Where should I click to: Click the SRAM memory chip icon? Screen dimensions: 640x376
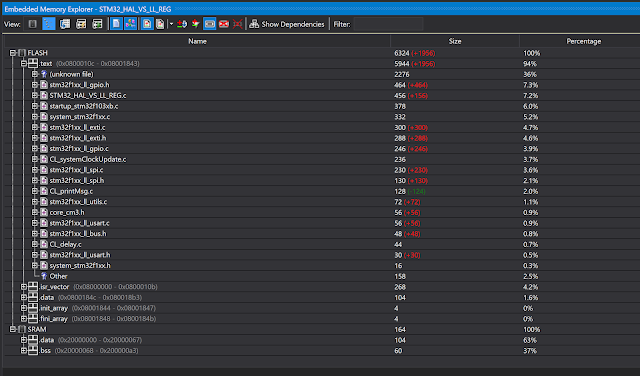coord(22,329)
